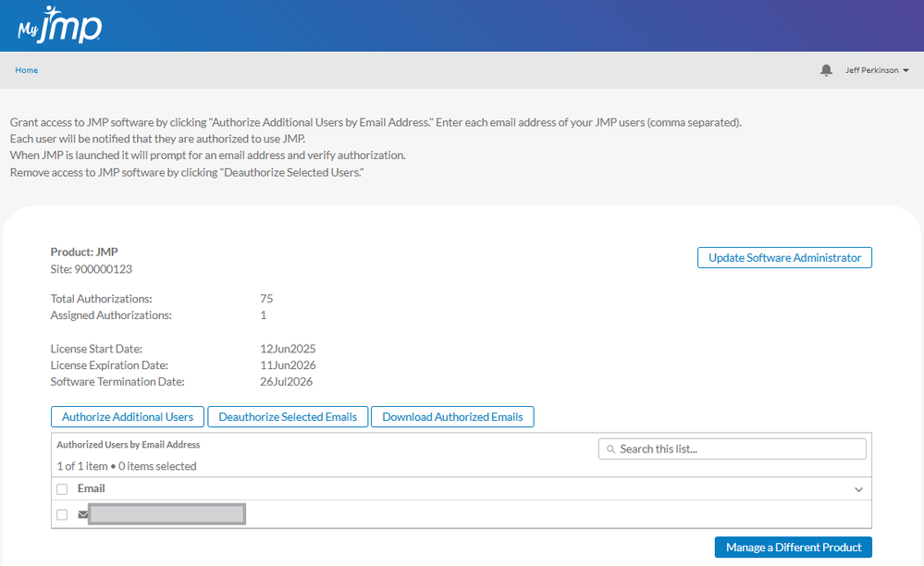This screenshot has height=566, width=924.
Task: Click the Authorized Users by Email Address heading
Action: tap(128, 445)
